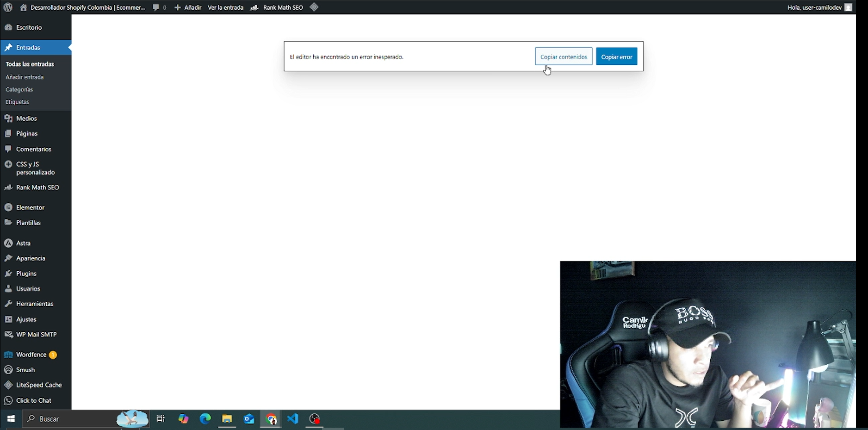
Task: Click user avatar next to Hola, user-camilodev
Action: coord(848,7)
